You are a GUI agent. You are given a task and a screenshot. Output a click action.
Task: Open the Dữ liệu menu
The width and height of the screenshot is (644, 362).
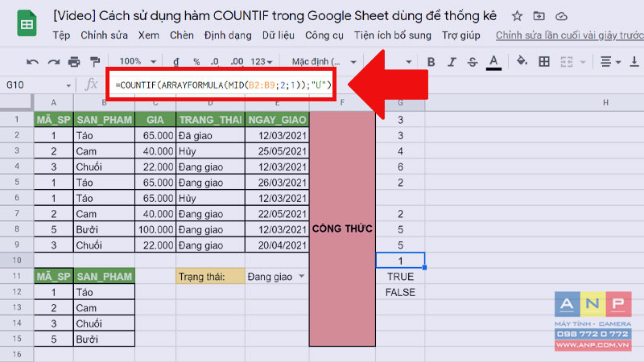[278, 35]
